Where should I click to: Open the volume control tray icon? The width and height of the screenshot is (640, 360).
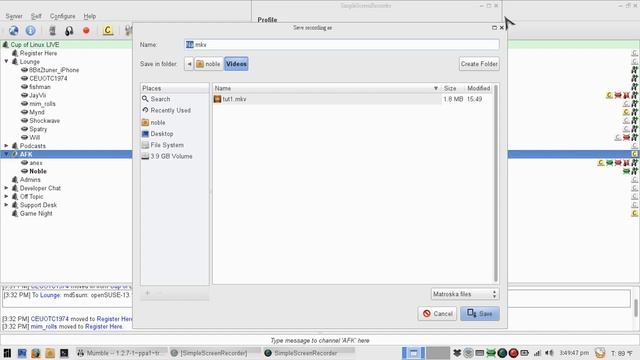point(549,353)
